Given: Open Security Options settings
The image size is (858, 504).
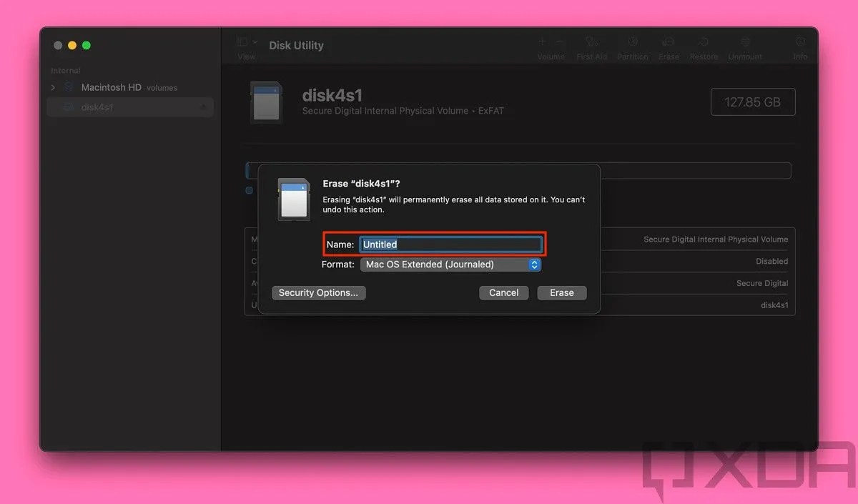Looking at the screenshot, I should [318, 292].
